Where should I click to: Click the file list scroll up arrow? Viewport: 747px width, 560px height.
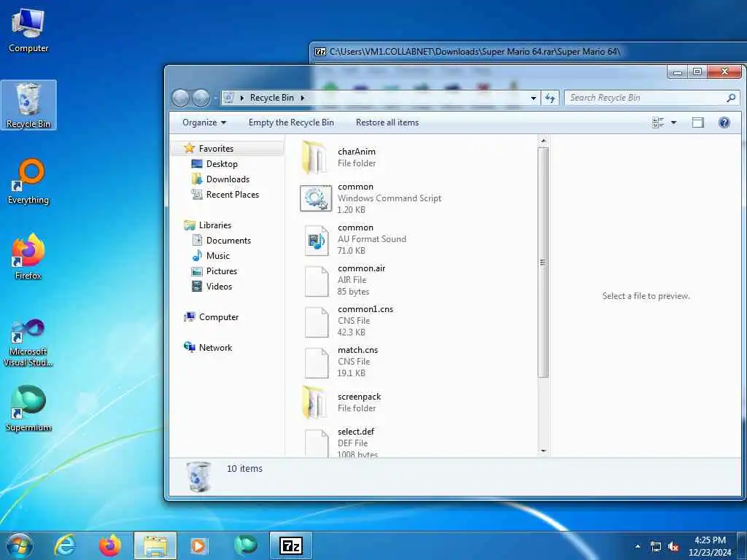click(x=543, y=141)
